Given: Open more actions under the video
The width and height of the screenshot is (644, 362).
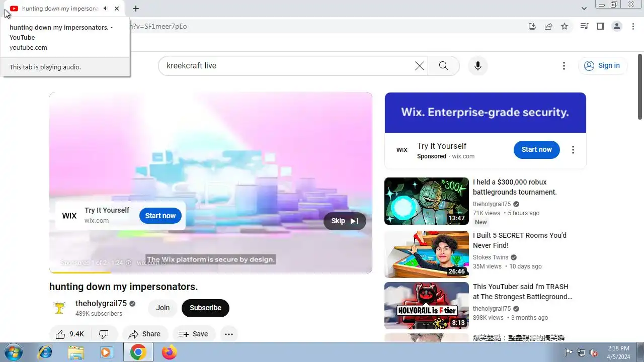Looking at the screenshot, I should (x=229, y=334).
